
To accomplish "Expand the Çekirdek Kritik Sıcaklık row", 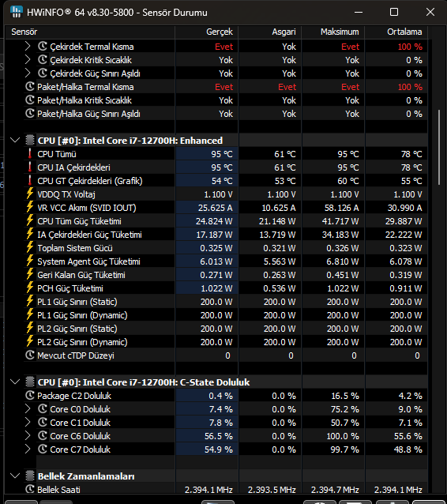I will (x=28, y=60).
